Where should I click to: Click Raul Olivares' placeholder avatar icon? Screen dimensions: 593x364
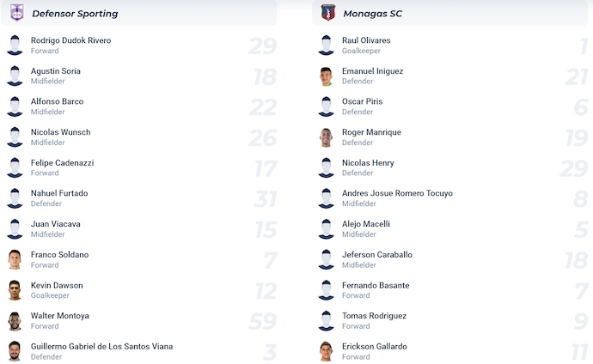[x=326, y=45]
